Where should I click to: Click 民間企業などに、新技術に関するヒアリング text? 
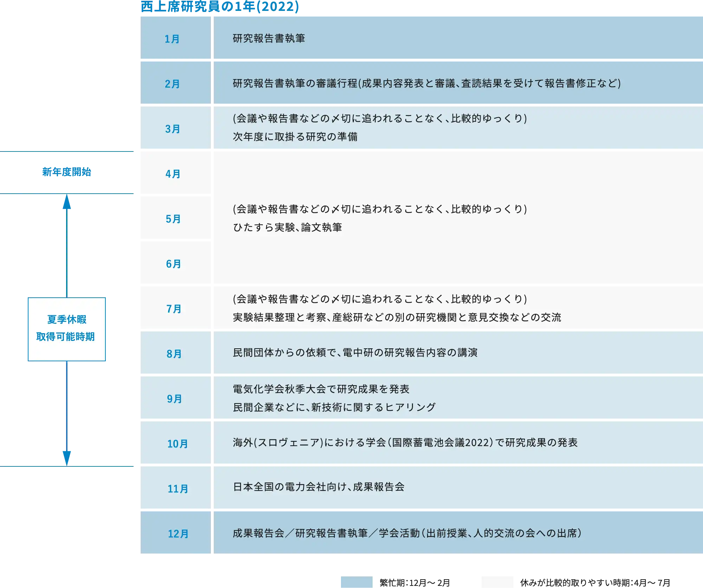click(x=334, y=407)
